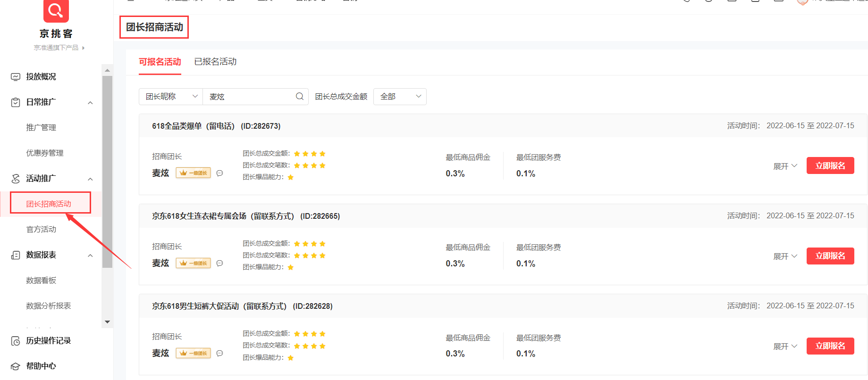
Task: Click 立即报名 for 618全品类爆单 activity
Action: click(x=830, y=165)
